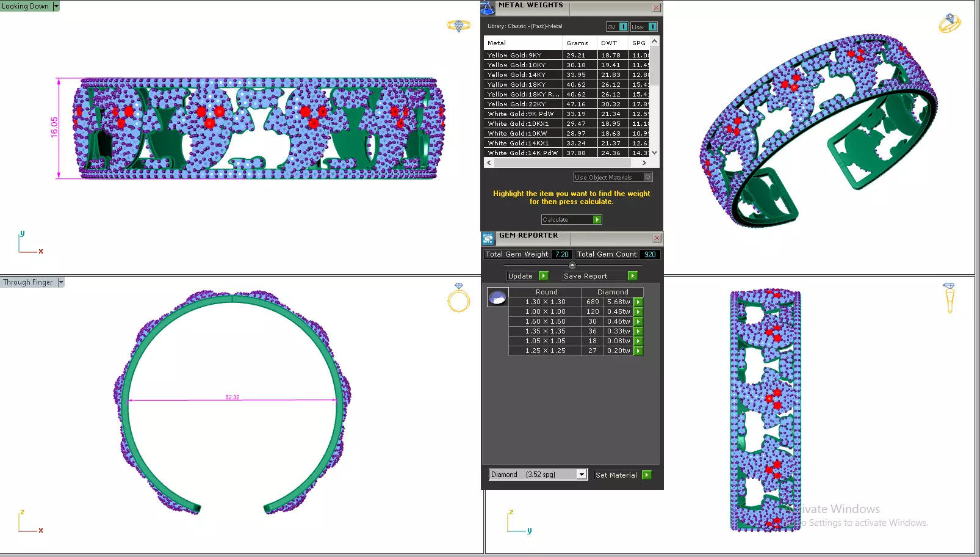The width and height of the screenshot is (980, 557).
Task: Select White Gold:10KW row
Action: pyautogui.click(x=567, y=134)
